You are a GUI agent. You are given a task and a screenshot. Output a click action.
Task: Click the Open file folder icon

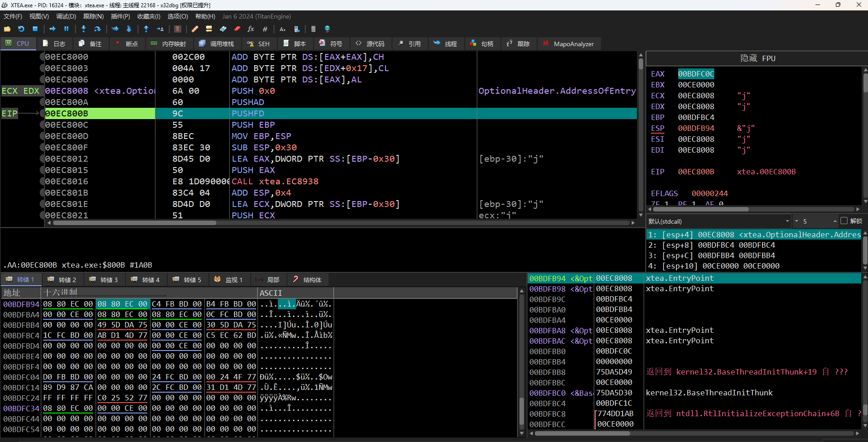tap(7, 29)
